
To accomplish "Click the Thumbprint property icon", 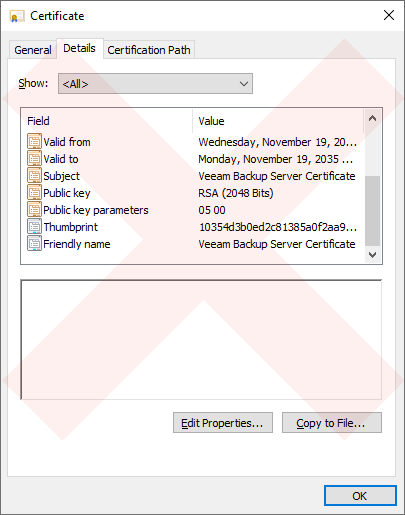I will [34, 227].
